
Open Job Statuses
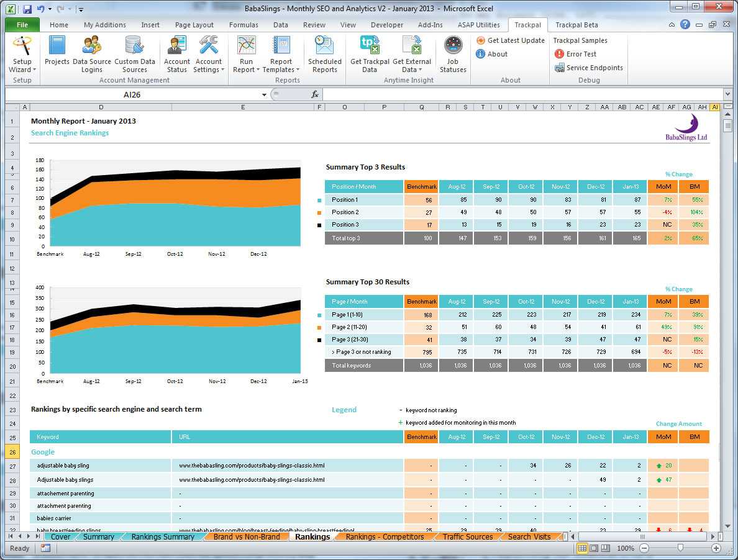pyautogui.click(x=453, y=55)
